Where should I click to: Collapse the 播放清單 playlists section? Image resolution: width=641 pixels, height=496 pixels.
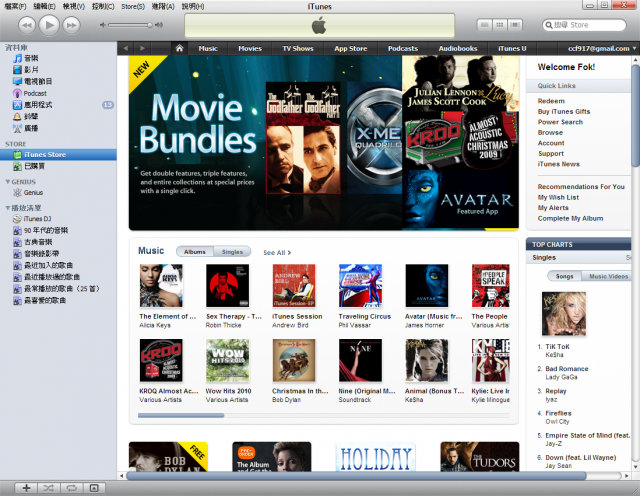coord(8,208)
